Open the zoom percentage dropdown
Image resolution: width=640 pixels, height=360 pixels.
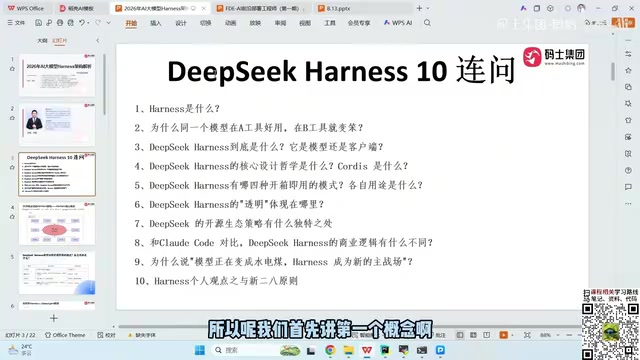pos(558,335)
